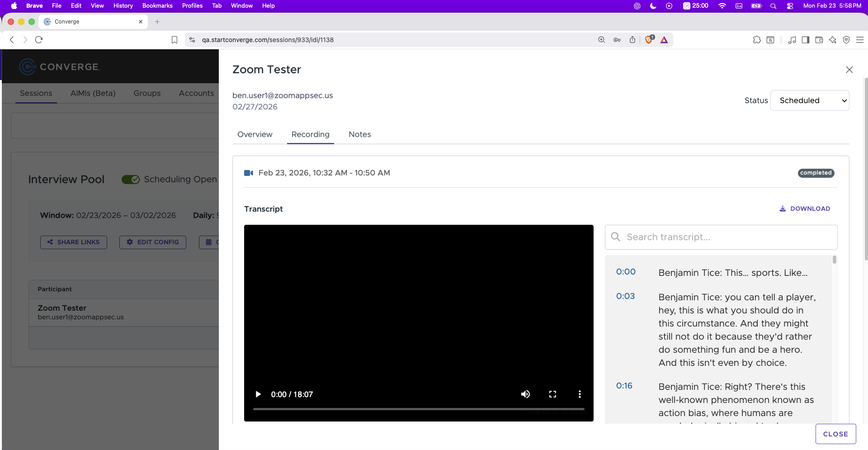The image size is (868, 450).
Task: Bookmark this page using bookmark icon
Action: point(175,40)
